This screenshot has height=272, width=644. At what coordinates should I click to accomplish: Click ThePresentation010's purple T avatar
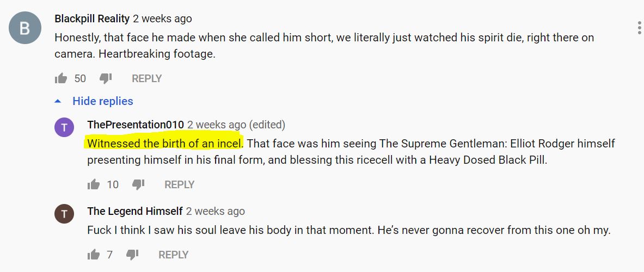[x=64, y=128]
